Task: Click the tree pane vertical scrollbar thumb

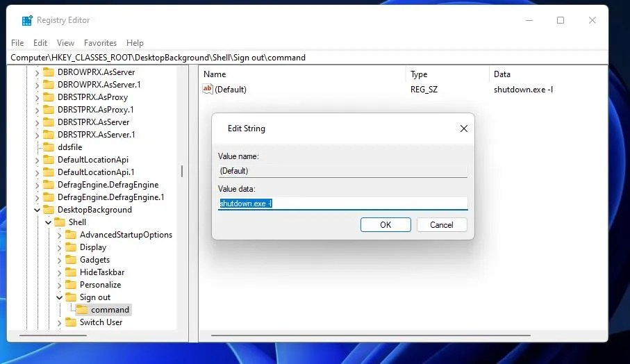Action: tap(182, 171)
